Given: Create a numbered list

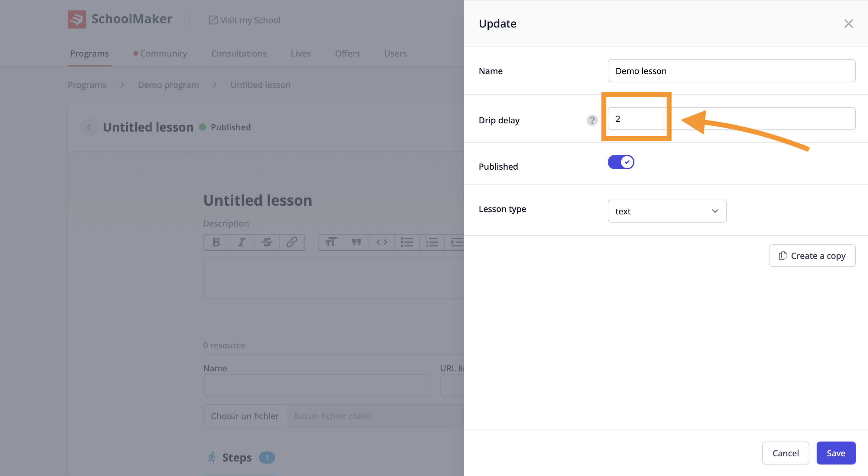Looking at the screenshot, I should pyautogui.click(x=432, y=242).
